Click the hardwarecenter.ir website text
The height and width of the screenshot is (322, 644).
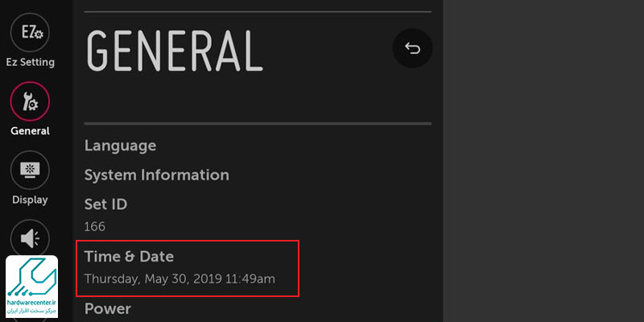(31, 303)
